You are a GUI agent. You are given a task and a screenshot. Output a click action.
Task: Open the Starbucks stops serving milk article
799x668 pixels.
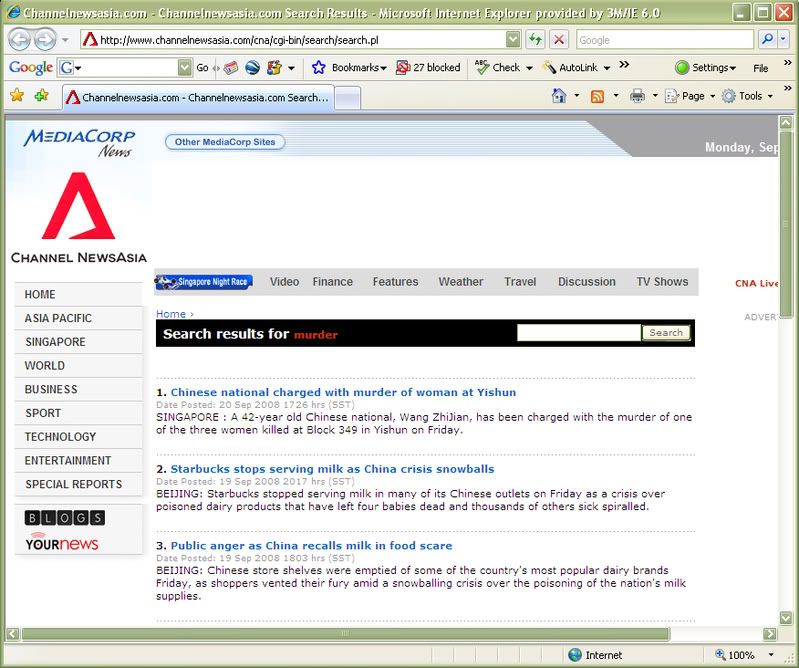pos(332,469)
